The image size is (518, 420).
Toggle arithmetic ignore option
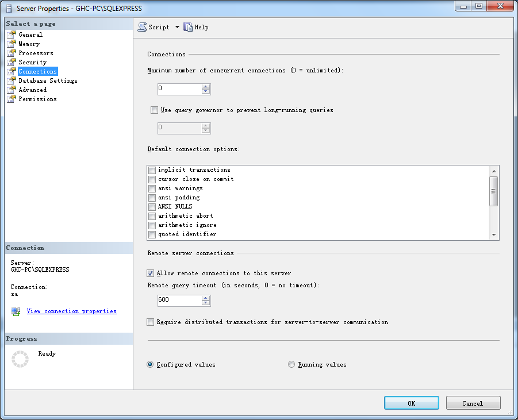click(x=152, y=225)
